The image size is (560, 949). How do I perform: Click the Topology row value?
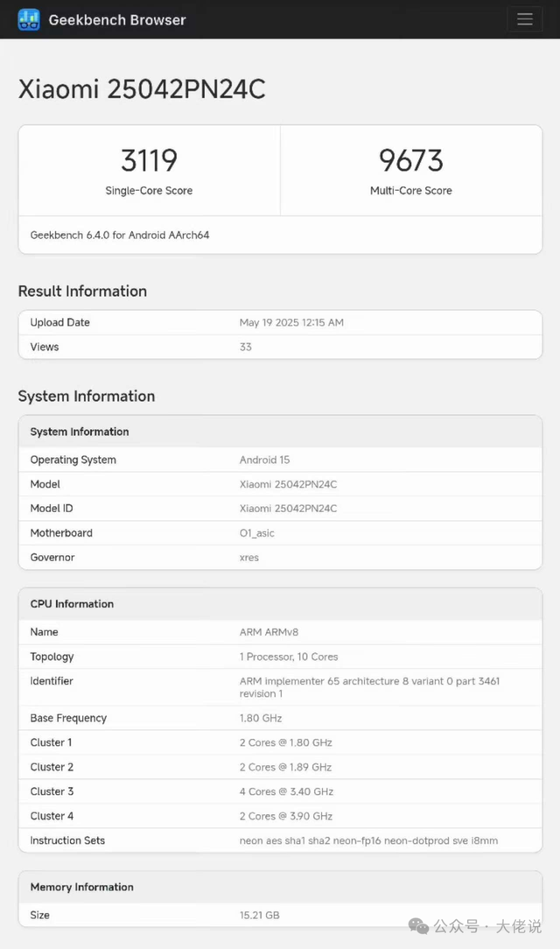289,657
